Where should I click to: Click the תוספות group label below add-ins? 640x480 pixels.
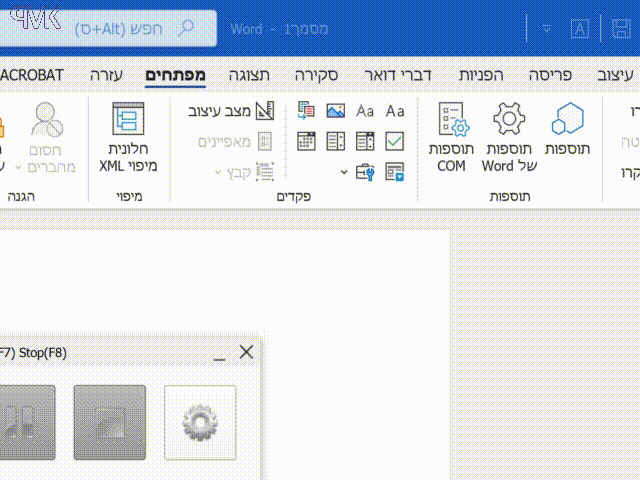[510, 196]
